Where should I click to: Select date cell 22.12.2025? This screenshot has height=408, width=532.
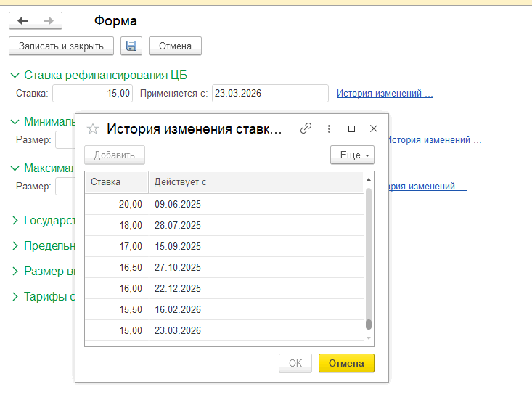pyautogui.click(x=255, y=288)
